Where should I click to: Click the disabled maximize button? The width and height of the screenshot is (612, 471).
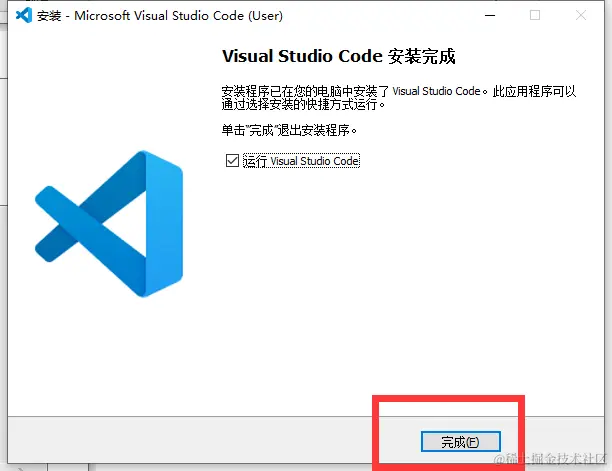pyautogui.click(x=535, y=16)
